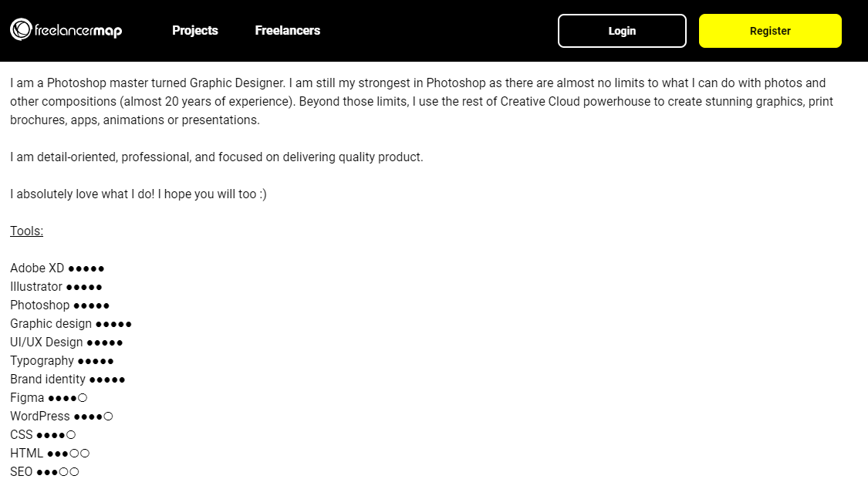This screenshot has width=868, height=496.
Task: Open the Projects section
Action: 194,30
